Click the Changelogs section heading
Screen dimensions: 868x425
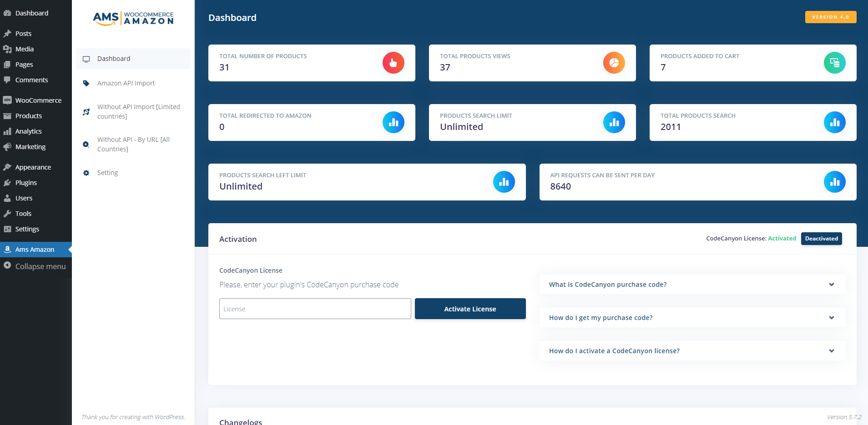241,422
